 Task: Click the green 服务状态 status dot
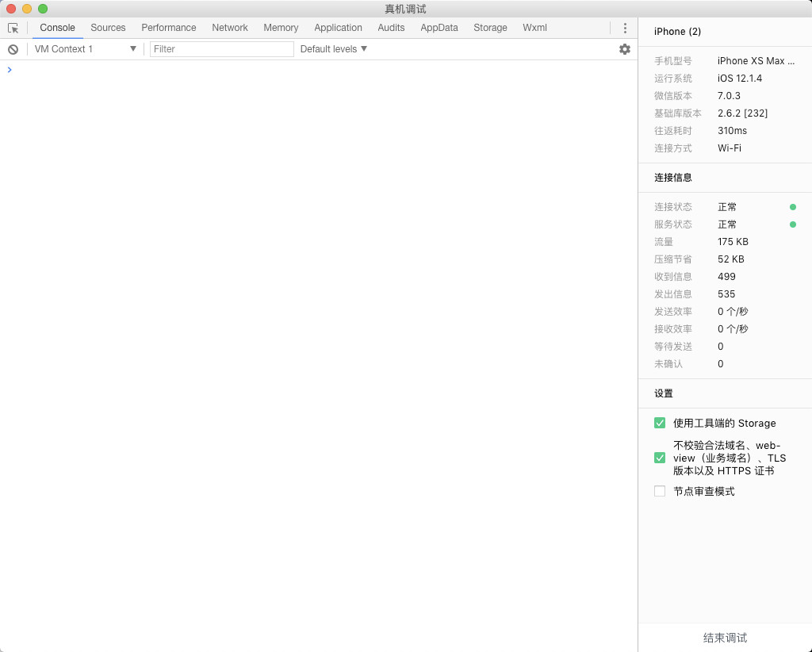pyautogui.click(x=793, y=224)
